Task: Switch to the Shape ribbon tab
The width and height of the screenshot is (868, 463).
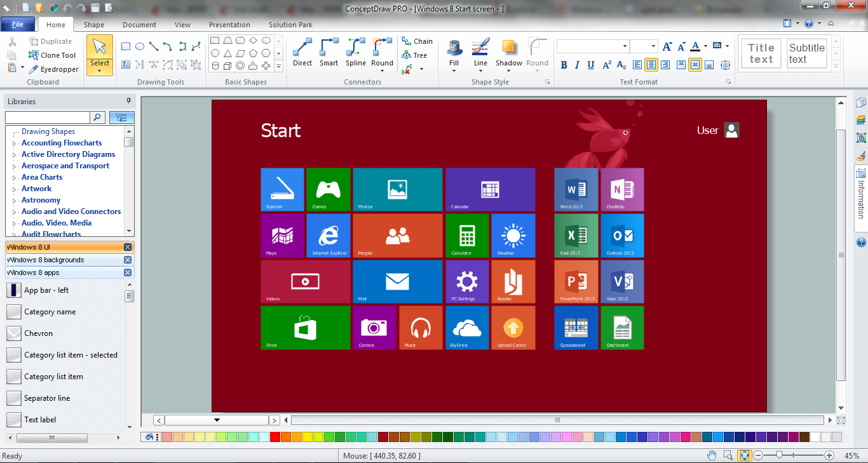Action: [94, 25]
